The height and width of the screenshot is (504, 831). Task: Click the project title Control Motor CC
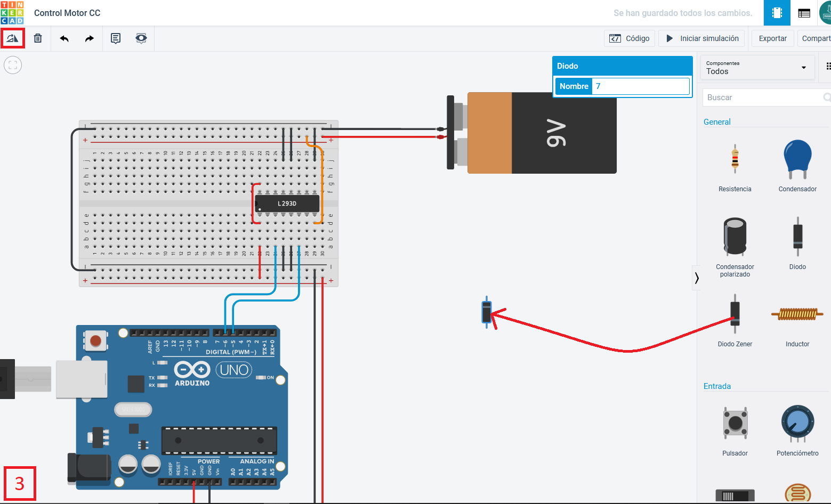click(67, 13)
